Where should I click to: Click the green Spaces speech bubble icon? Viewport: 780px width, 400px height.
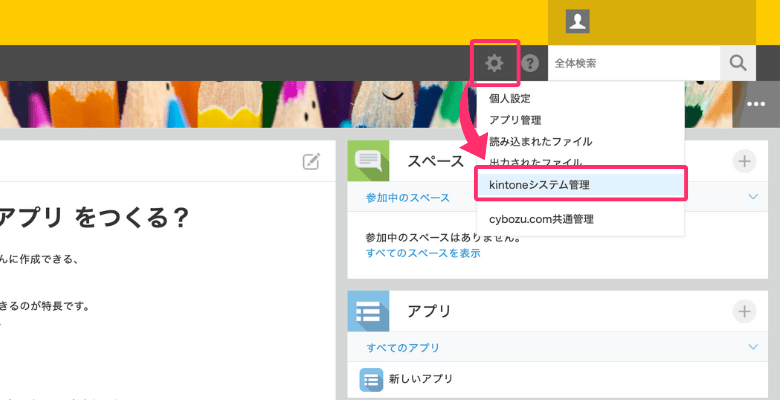click(368, 161)
